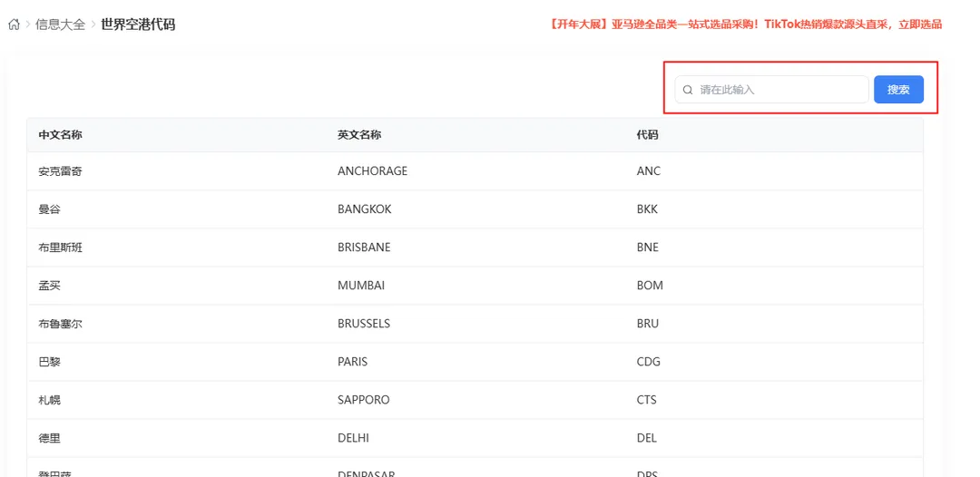Select the PARIS cell
The width and height of the screenshot is (980, 477).
pyautogui.click(x=352, y=362)
